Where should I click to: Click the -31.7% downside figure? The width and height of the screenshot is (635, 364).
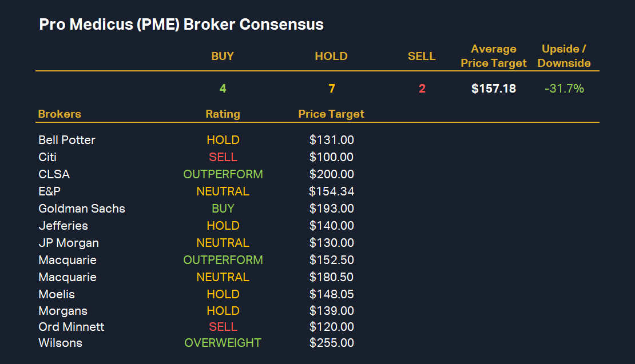563,89
